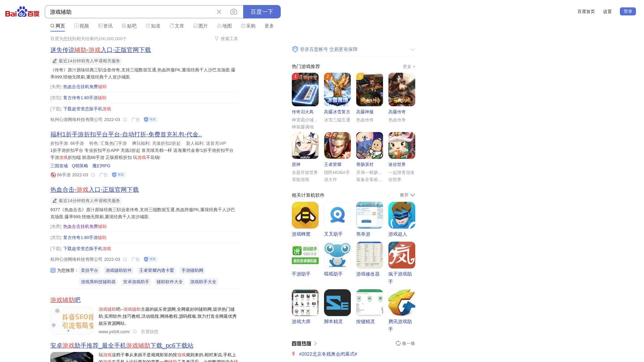Switch to the 地图 tab

[224, 26]
